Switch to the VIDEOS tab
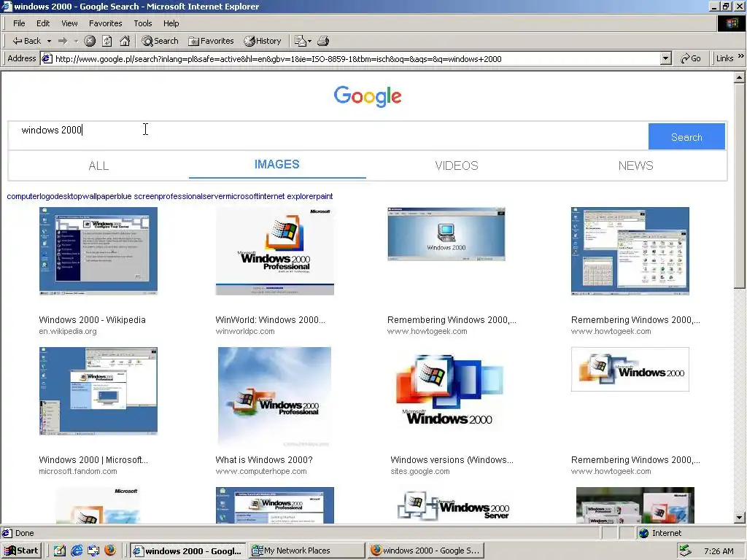Image resolution: width=747 pixels, height=560 pixels. click(x=457, y=166)
